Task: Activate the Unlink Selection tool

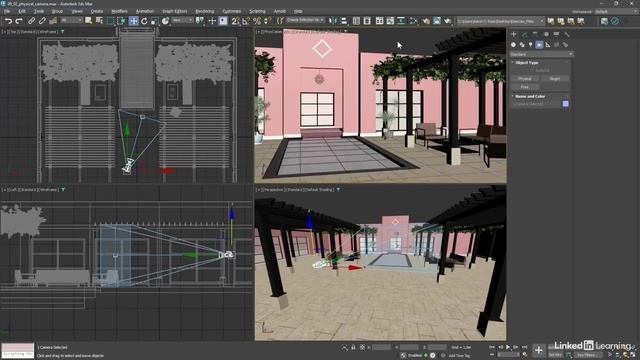Action: [x=42, y=21]
